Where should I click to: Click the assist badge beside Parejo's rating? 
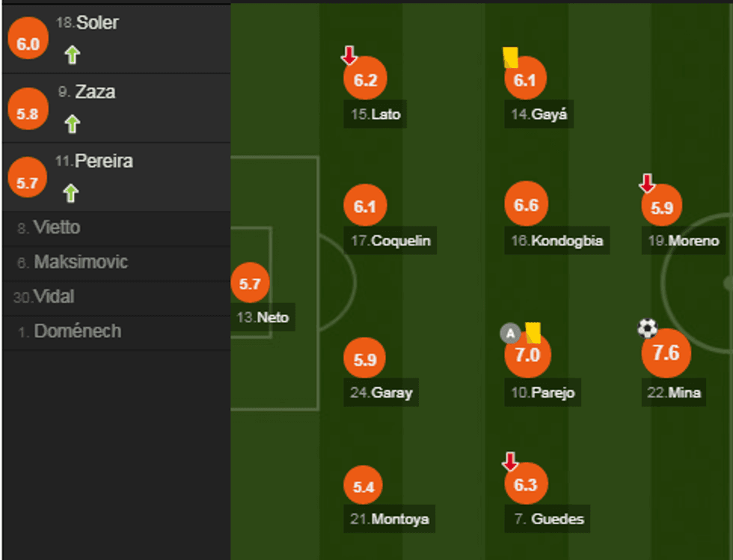(510, 333)
